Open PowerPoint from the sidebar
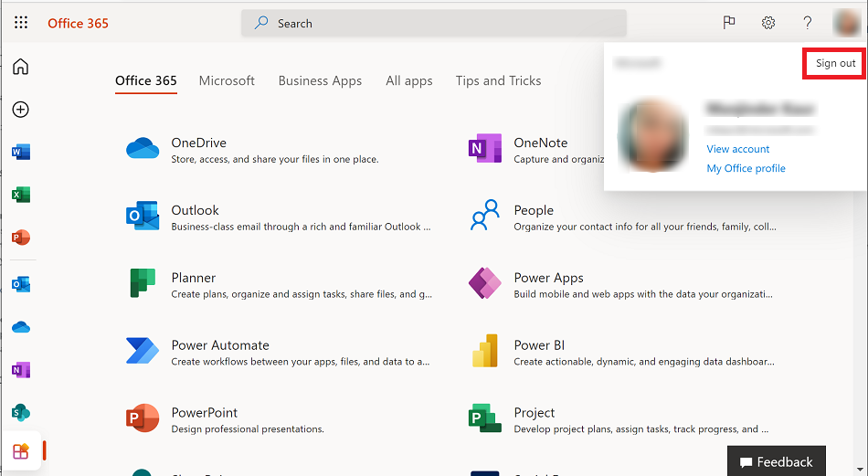Image resolution: width=868 pixels, height=476 pixels. (21, 238)
